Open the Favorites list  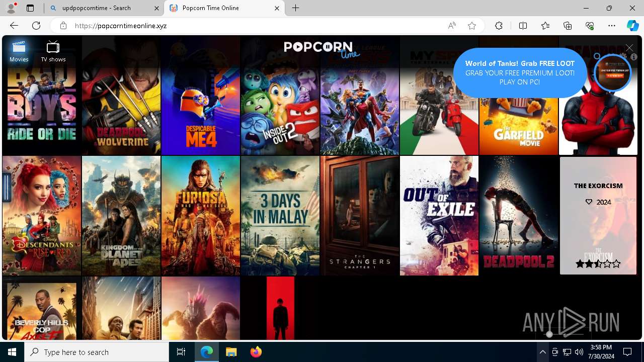click(x=545, y=26)
